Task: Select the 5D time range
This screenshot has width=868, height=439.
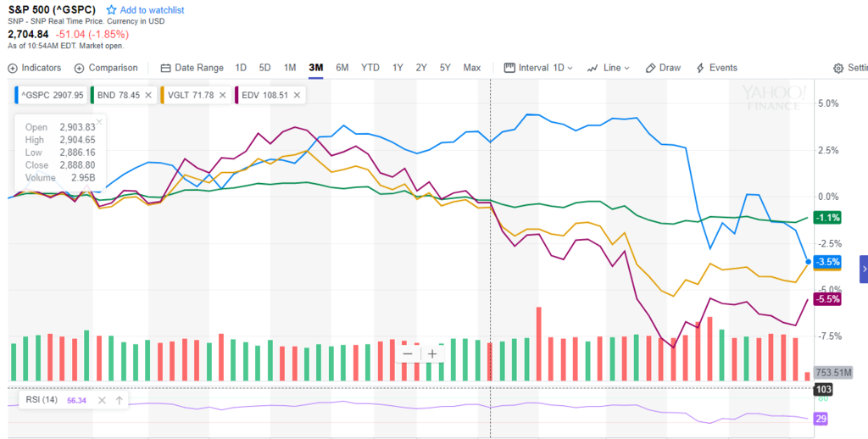Action: pyautogui.click(x=264, y=68)
